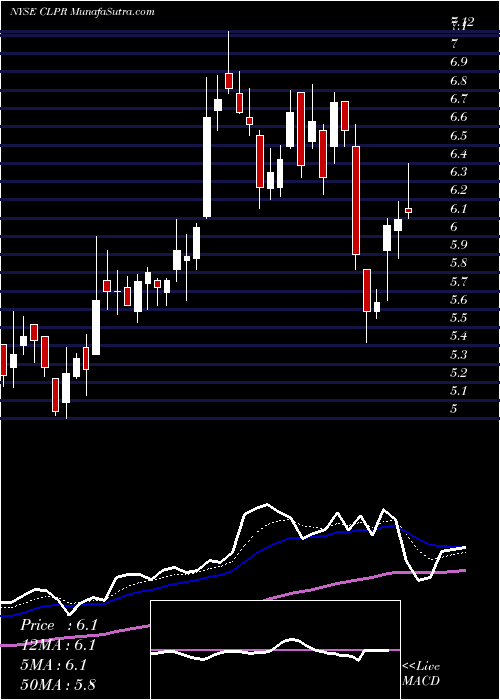Click the price axis label '5.5'
Viewport: 500px width, 700px height.
pyautogui.click(x=458, y=318)
